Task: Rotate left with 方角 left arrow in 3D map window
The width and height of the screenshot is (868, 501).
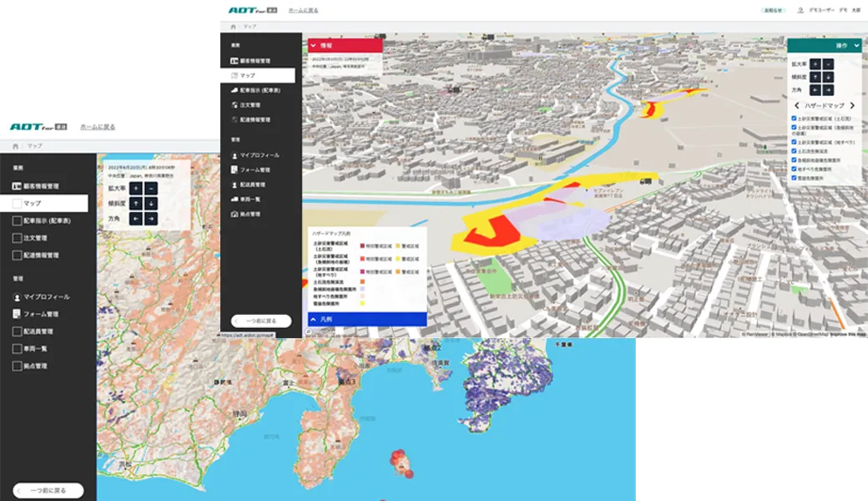Action: pyautogui.click(x=815, y=89)
